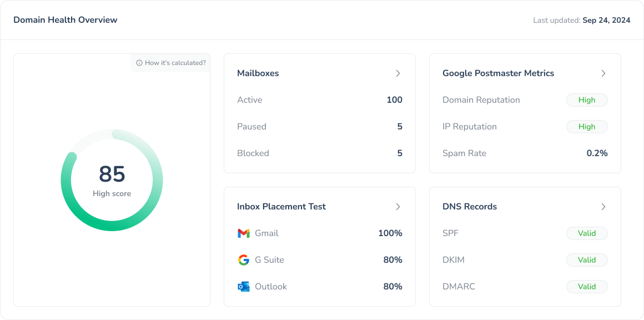Click the info icon beside How it's calculated
The height and width of the screenshot is (320, 644).
point(139,63)
